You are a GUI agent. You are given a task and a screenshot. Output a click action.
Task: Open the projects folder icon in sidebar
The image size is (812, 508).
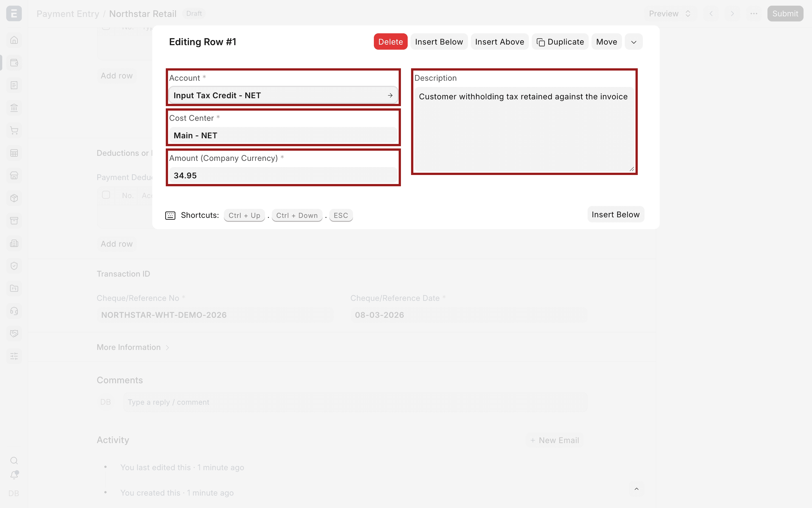pos(14,288)
